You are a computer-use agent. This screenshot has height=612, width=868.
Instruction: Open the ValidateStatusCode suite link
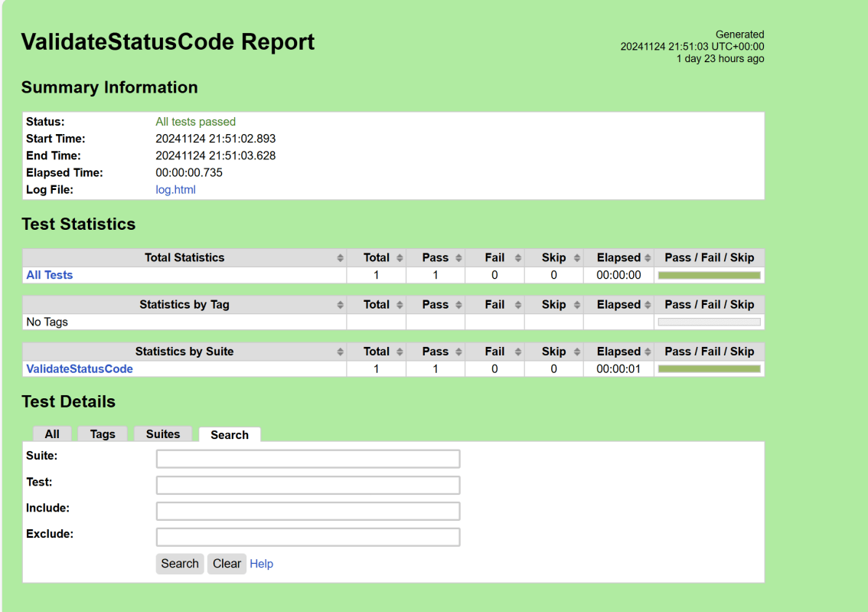pos(80,368)
